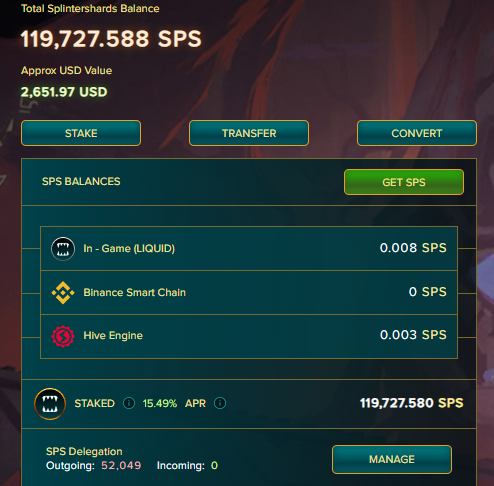The height and width of the screenshot is (486, 494).
Task: Select the Hive Engine balance row
Action: (x=249, y=336)
